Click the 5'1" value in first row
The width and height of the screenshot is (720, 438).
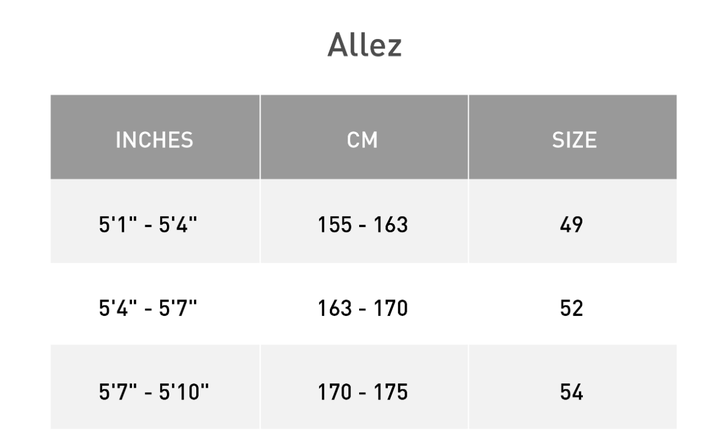tap(118, 224)
